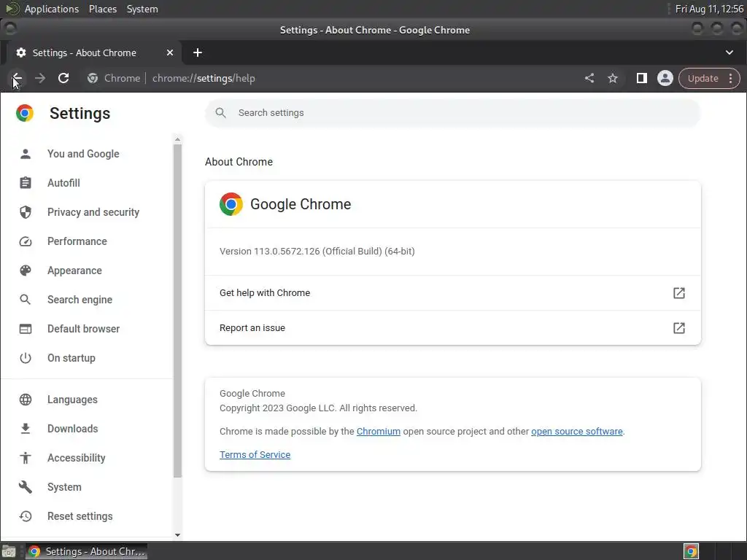Screen dimensions: 747x560
Task: Select Appearance in the sidebar
Action: click(x=75, y=271)
